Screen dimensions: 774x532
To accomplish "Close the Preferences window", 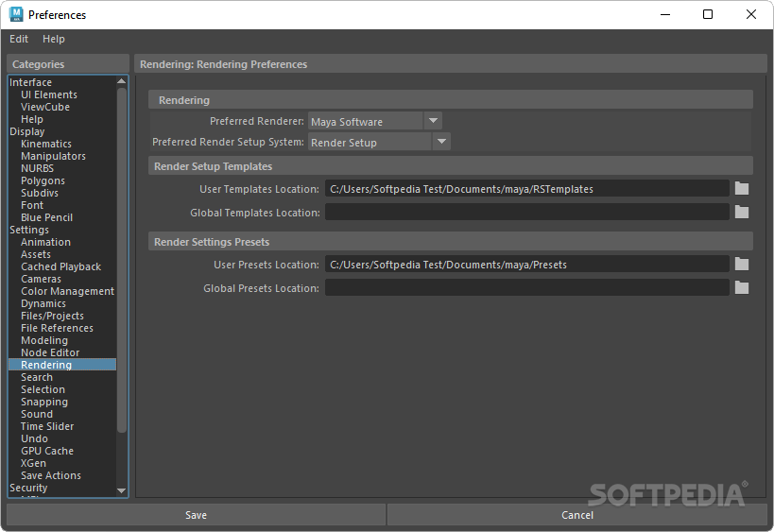I will point(750,14).
